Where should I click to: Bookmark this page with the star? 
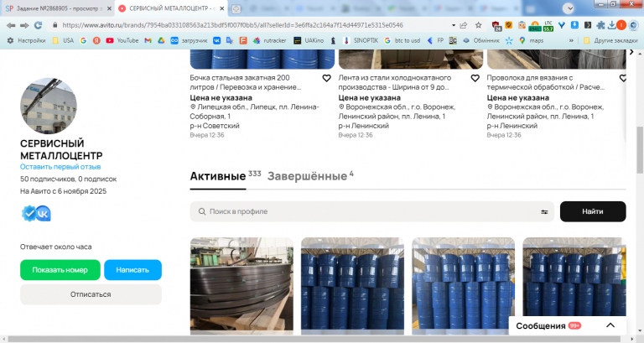(x=479, y=25)
